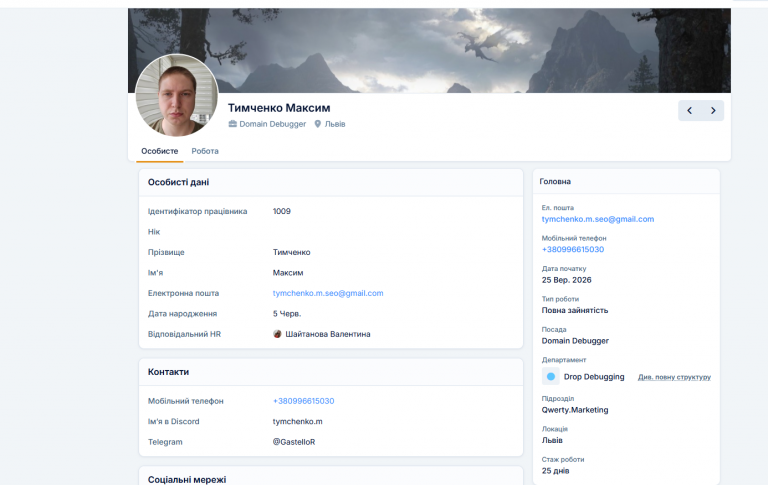Select the Drop Debugging department name
The height and width of the screenshot is (485, 768).
point(594,377)
